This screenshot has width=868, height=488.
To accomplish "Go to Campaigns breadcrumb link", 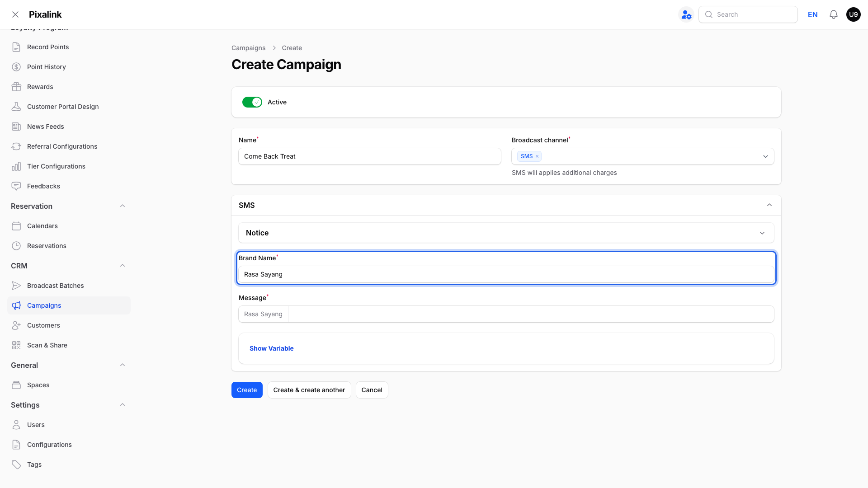I will coord(248,48).
